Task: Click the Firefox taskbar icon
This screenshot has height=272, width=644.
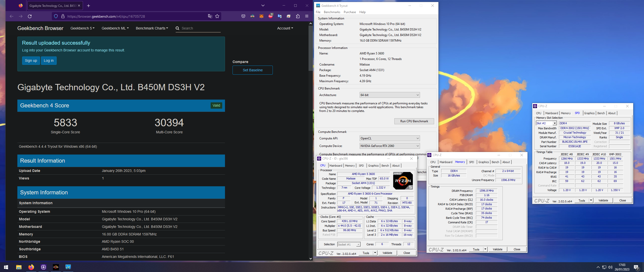Action: pyautogui.click(x=31, y=267)
